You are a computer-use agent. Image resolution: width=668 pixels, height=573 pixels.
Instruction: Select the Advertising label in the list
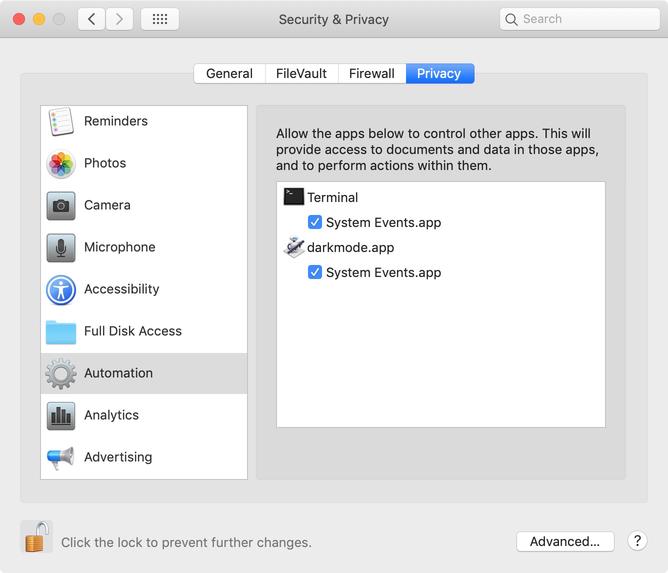point(118,457)
